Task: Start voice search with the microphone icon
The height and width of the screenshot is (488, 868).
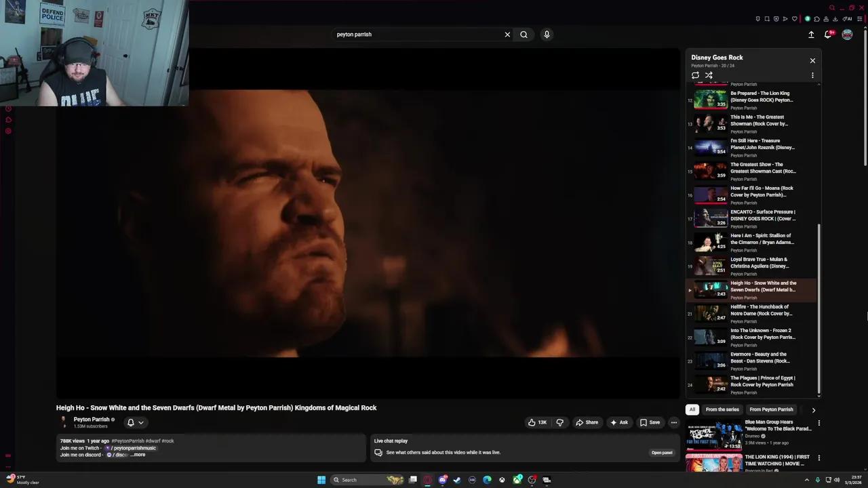Action: [x=547, y=35]
